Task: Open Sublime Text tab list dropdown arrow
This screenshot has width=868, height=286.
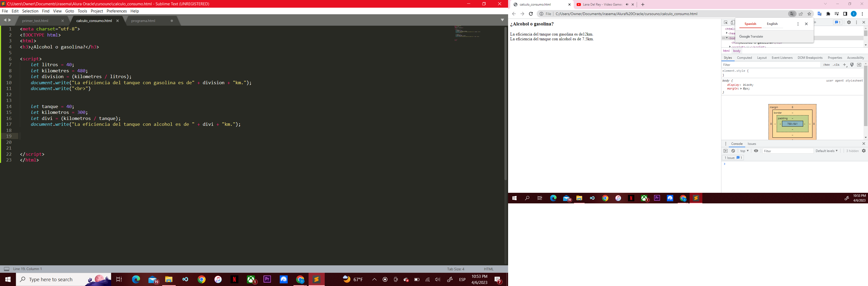Action: pyautogui.click(x=502, y=20)
